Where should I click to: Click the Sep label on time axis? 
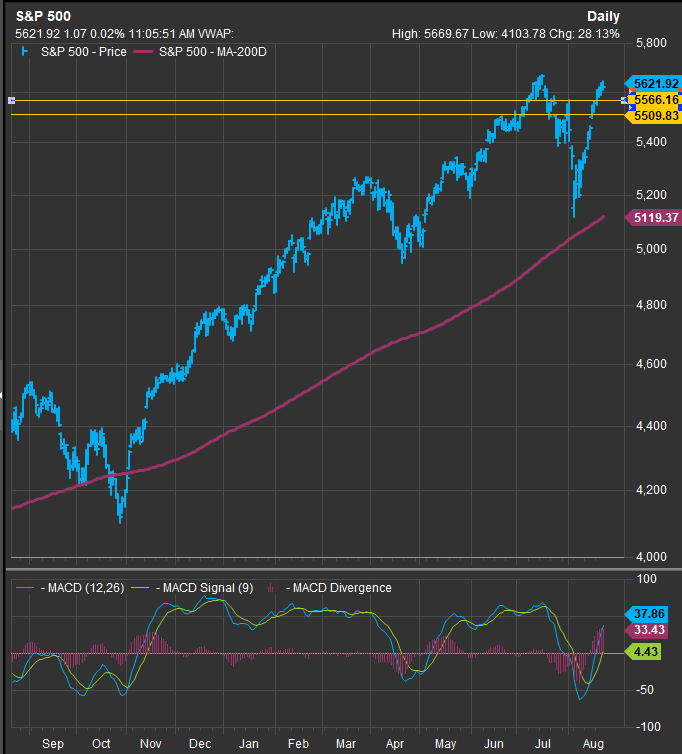(53, 744)
